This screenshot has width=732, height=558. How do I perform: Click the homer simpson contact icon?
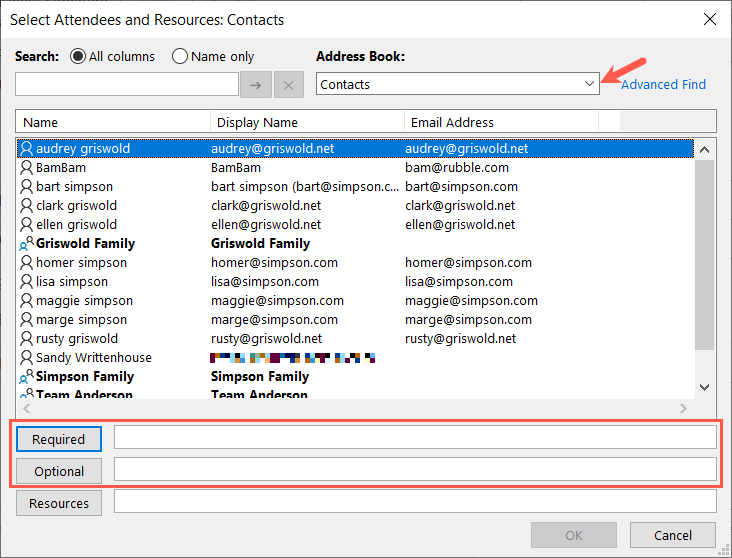coord(27,262)
